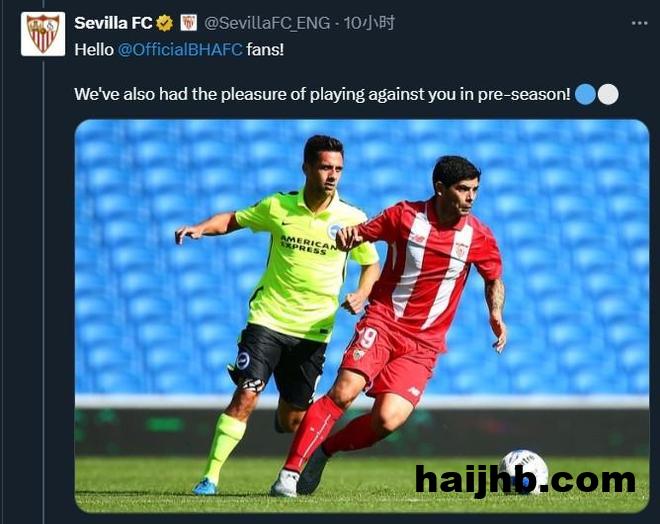
Task: Click the American Express shirt sponsor logo
Action: 308,245
